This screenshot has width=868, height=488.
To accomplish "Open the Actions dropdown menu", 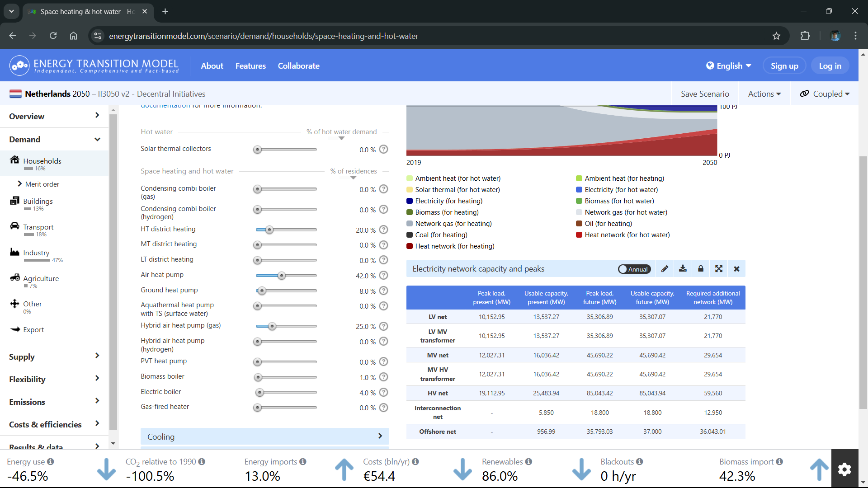I will pyautogui.click(x=764, y=94).
